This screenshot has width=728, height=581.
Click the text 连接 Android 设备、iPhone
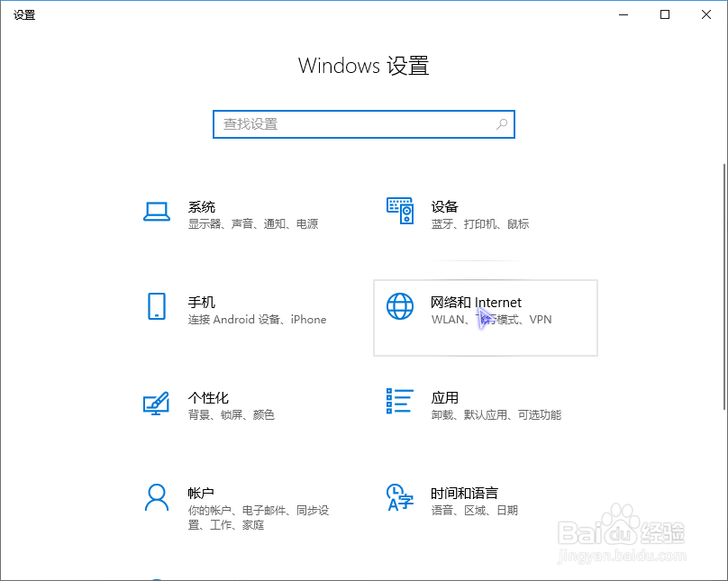pyautogui.click(x=257, y=320)
